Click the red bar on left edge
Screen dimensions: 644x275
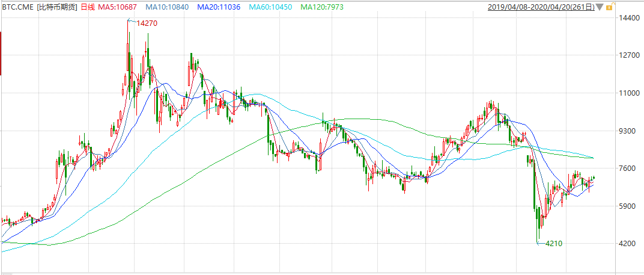1,54
